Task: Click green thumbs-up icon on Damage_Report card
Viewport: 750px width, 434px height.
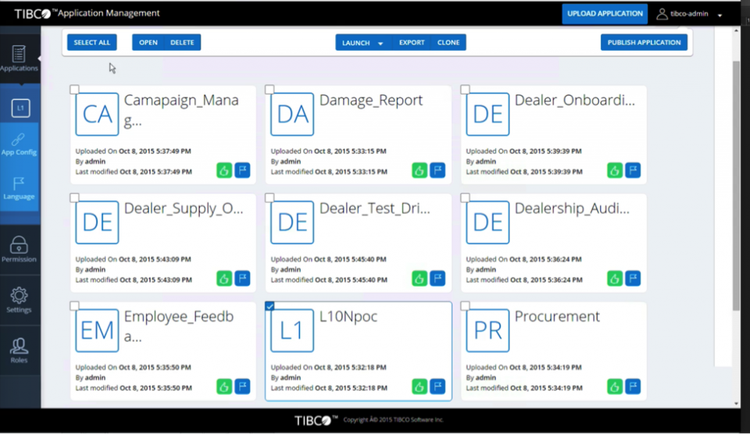Action: 419,170
